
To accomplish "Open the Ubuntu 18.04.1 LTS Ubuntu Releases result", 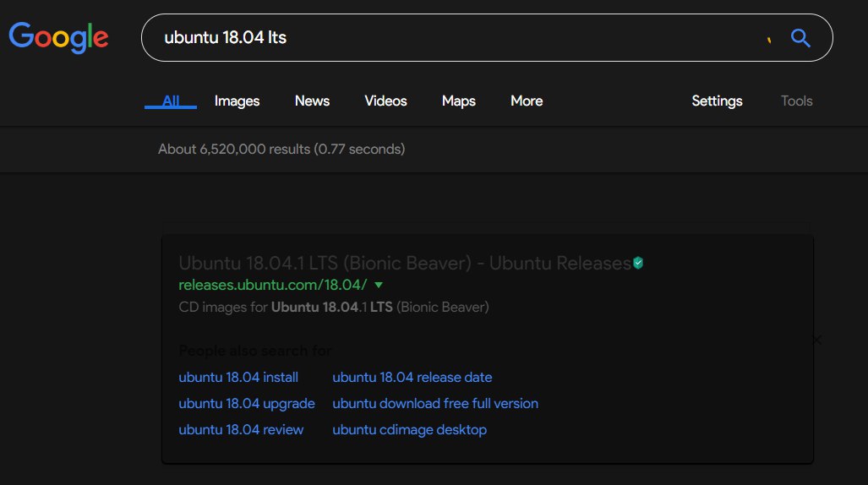I will click(x=405, y=263).
